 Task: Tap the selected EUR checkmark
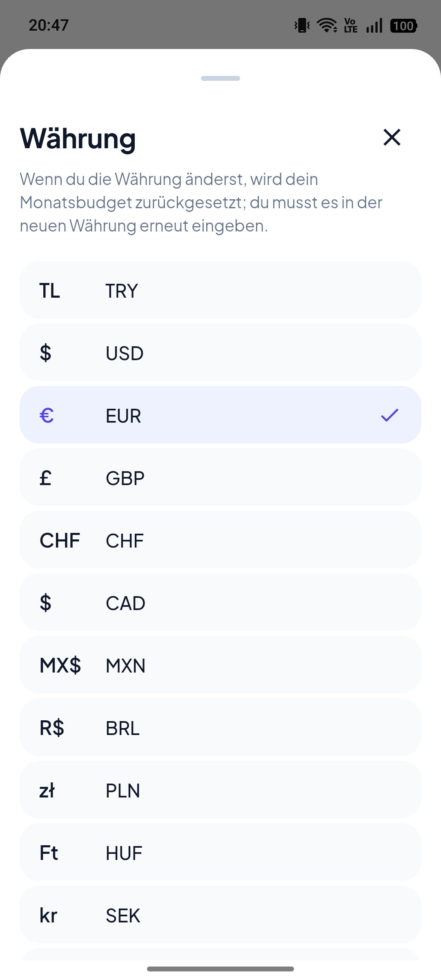tap(390, 415)
